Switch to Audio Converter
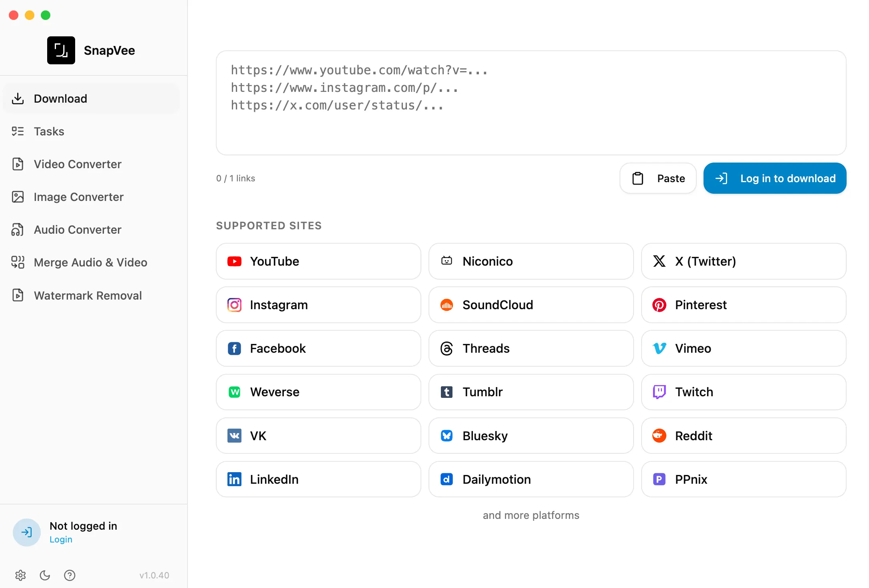This screenshot has height=588, width=869. [x=91, y=230]
